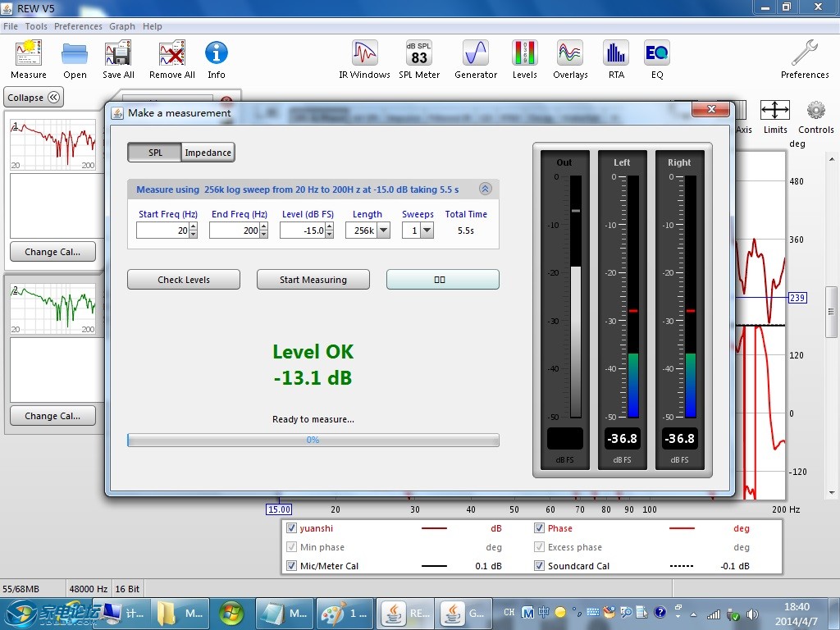This screenshot has height=630, width=840.
Task: Click the End Freq input field
Action: coord(234,231)
